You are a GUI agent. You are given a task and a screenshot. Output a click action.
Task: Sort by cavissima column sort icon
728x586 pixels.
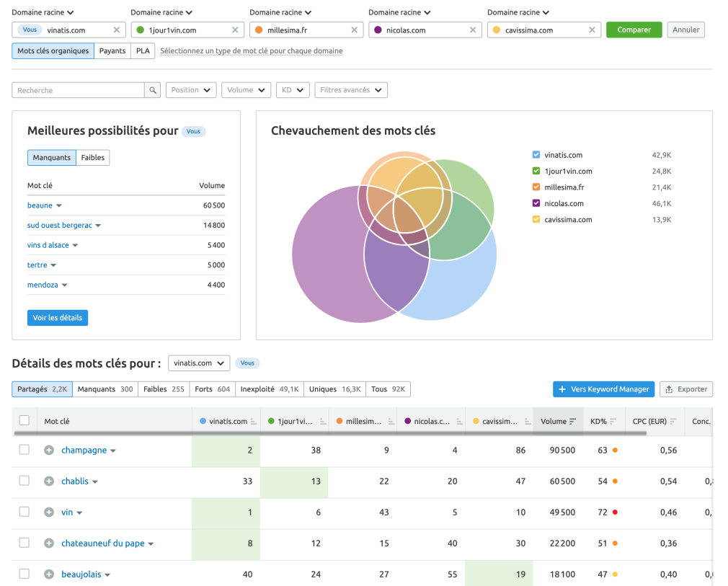tap(528, 421)
